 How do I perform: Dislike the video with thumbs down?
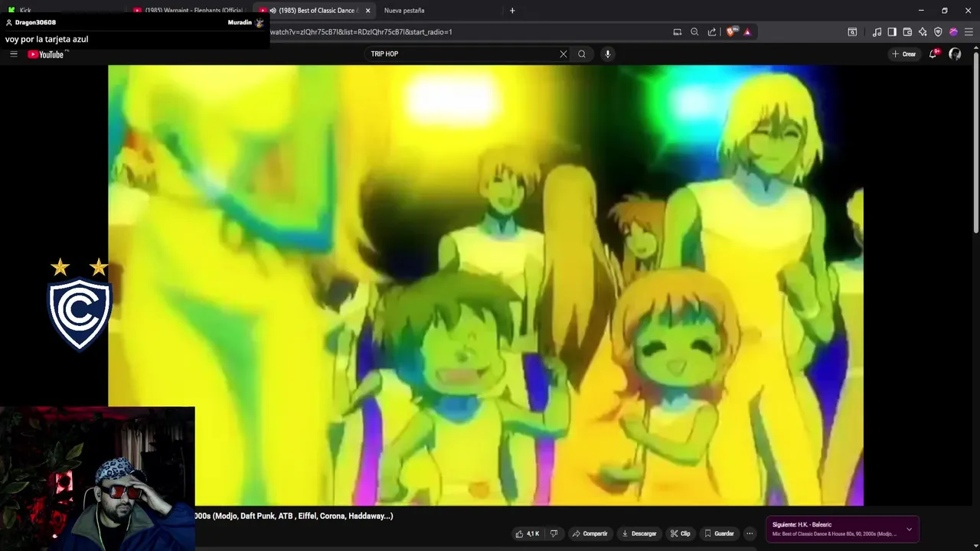554,533
